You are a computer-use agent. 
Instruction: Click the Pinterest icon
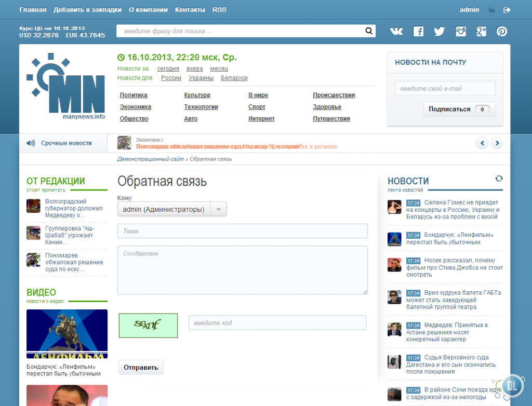click(x=502, y=31)
